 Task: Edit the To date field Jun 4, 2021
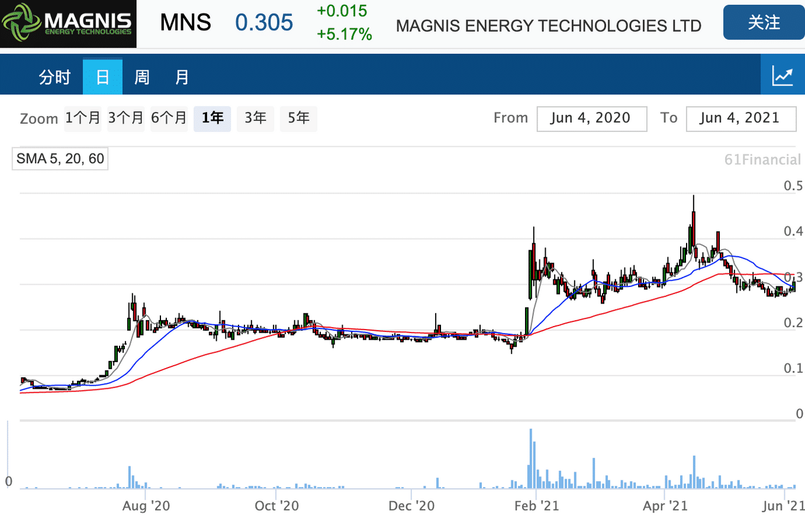(x=741, y=118)
